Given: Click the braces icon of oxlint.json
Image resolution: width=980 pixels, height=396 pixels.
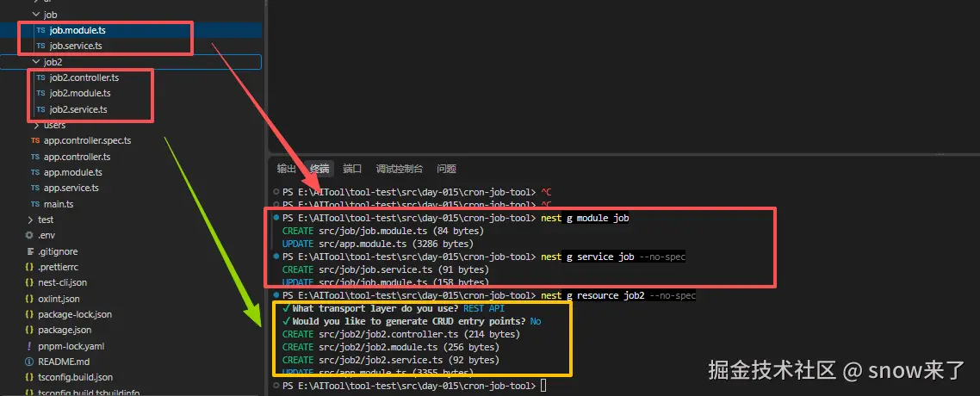Looking at the screenshot, I should 28,299.
